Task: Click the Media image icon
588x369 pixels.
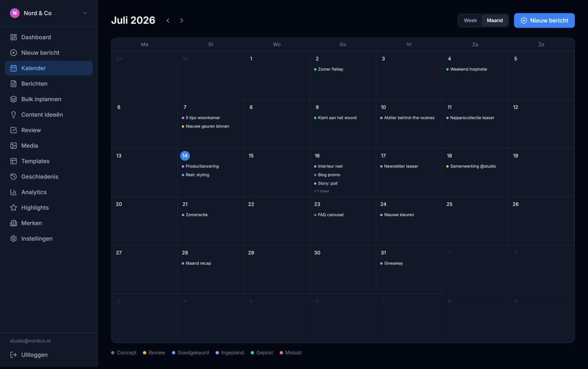Action: 13,145
